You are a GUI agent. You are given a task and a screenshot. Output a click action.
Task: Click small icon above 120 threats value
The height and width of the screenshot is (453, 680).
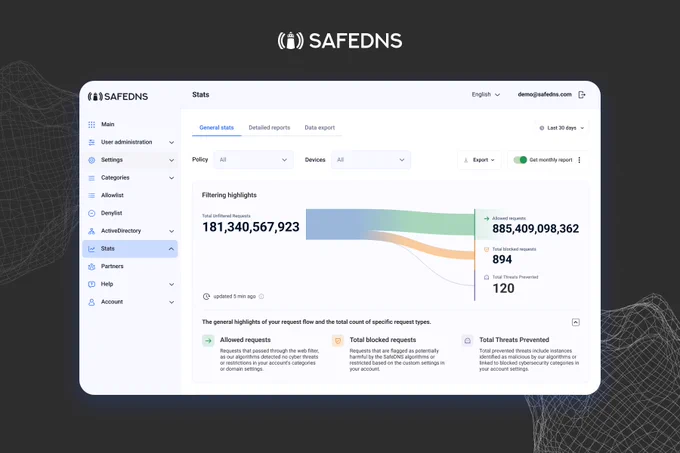pyautogui.click(x=487, y=277)
